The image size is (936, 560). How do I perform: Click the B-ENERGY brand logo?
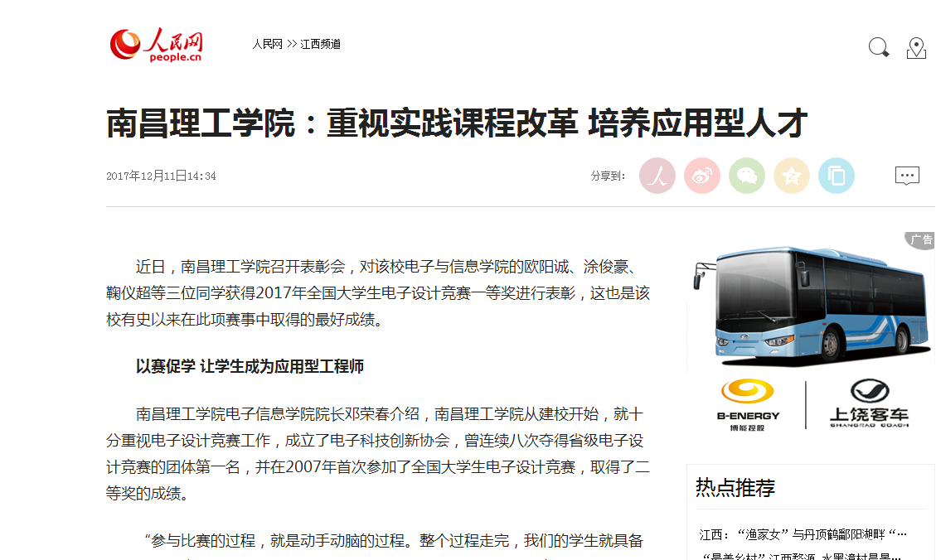748,405
